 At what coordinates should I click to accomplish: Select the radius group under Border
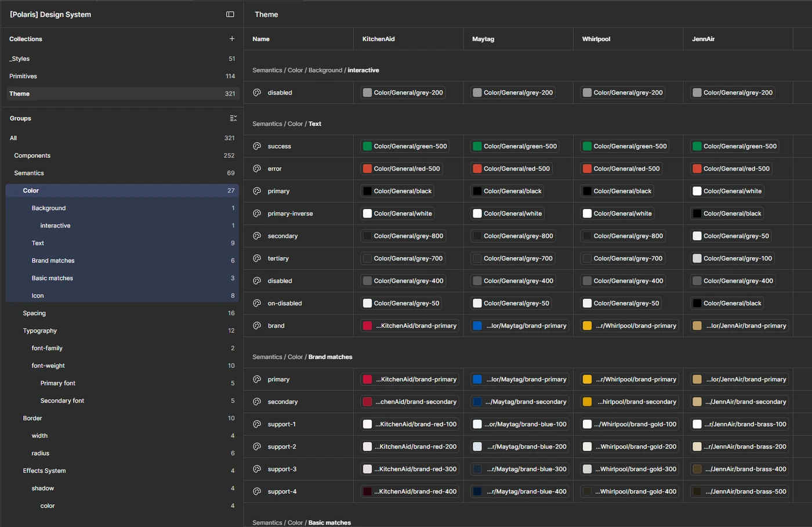coord(122,453)
